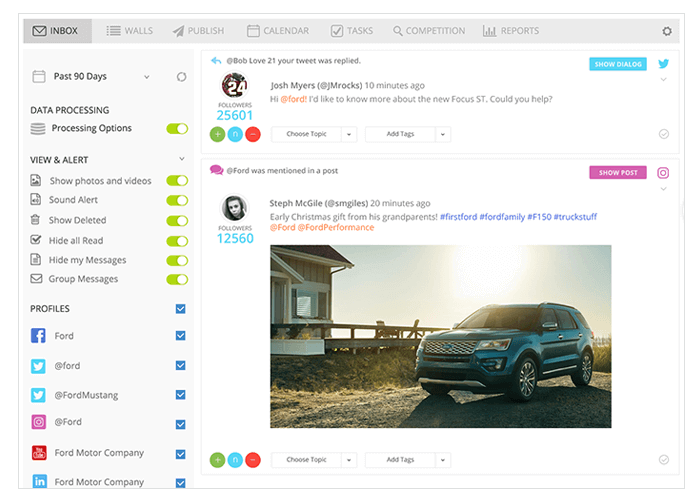Open the CALENDAR tab
Screen dimensions: 700x500
[x=278, y=31]
